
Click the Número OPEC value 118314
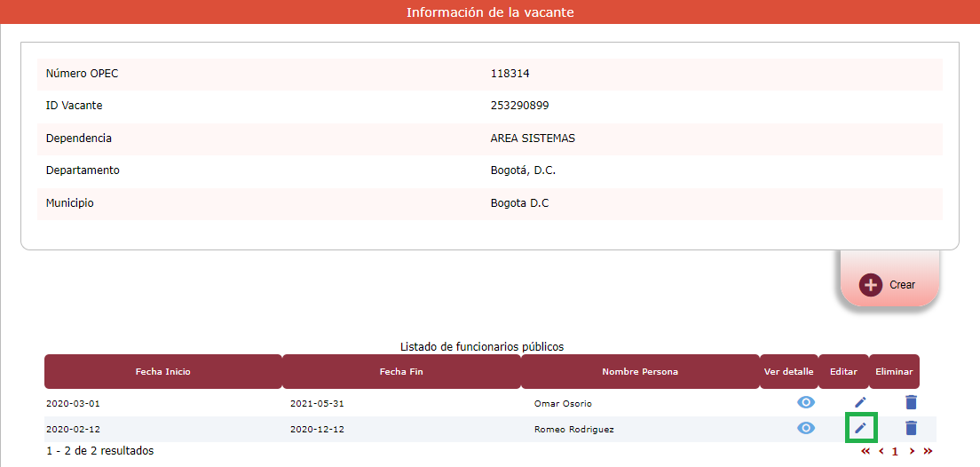[510, 74]
